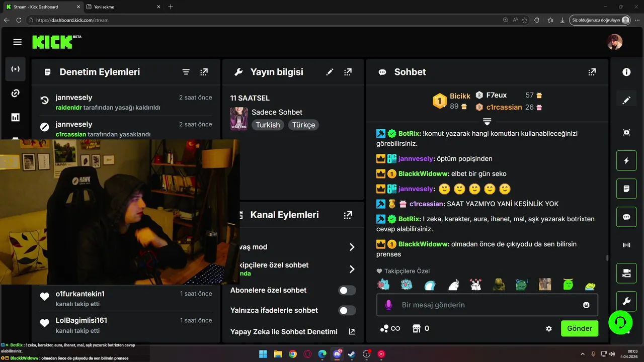Open the info icon in right sidebar

click(626, 72)
